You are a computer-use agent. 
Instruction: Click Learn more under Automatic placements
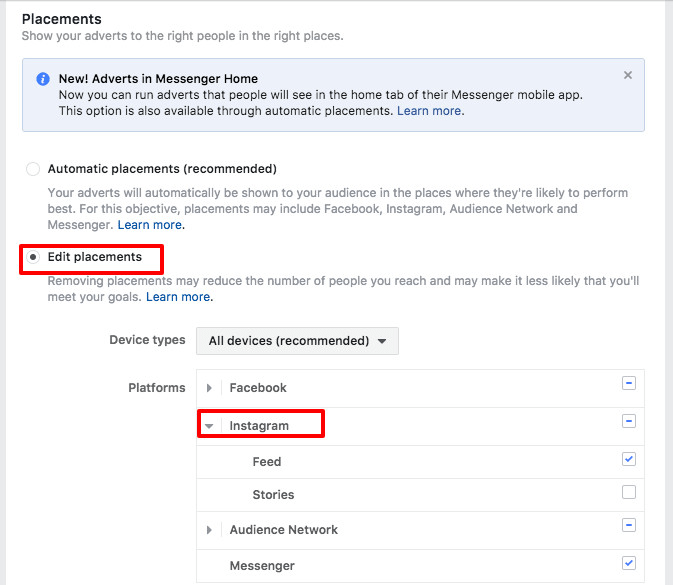click(152, 225)
